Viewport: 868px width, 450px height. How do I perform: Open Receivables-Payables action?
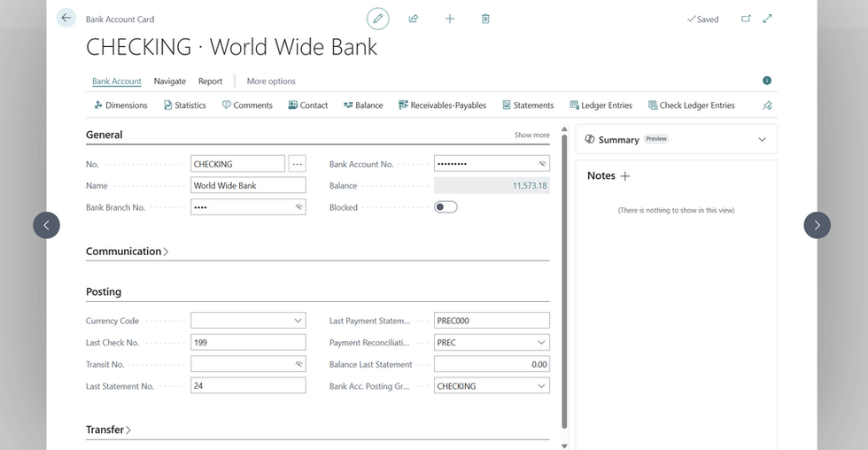coord(442,105)
